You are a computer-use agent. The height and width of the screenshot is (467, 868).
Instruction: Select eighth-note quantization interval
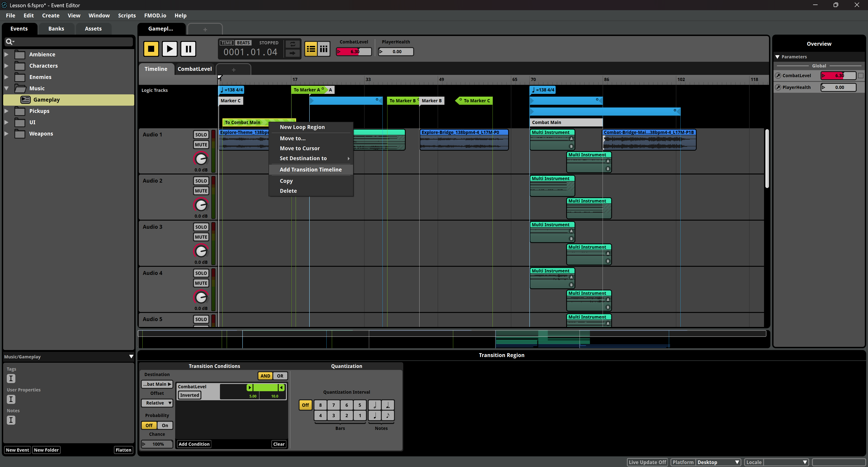pyautogui.click(x=388, y=415)
